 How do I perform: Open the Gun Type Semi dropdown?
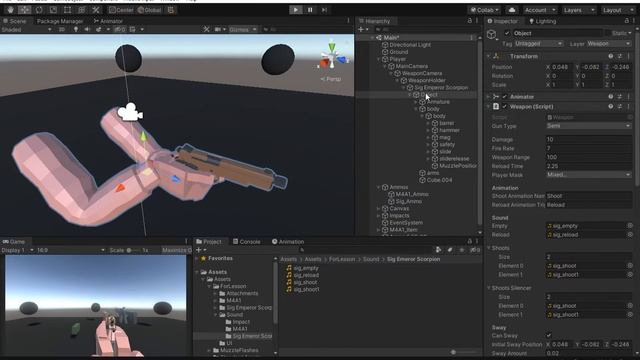click(x=589, y=126)
